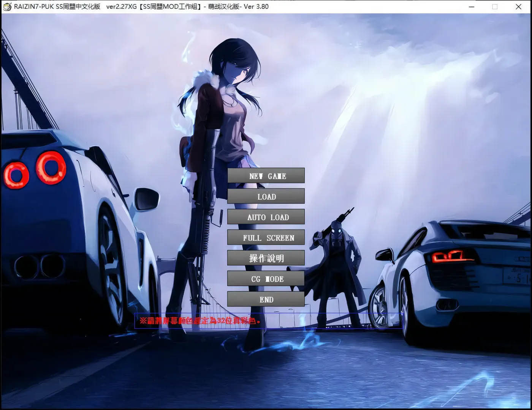The image size is (532, 410).
Task: Switch to FULL SCREEN mode
Action: (x=266, y=237)
